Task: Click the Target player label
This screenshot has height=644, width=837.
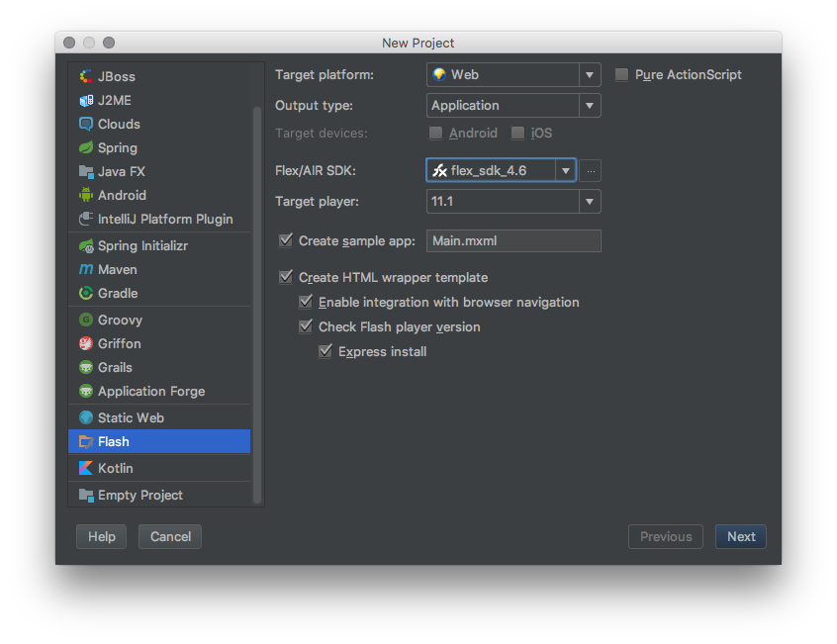Action: coord(317,202)
